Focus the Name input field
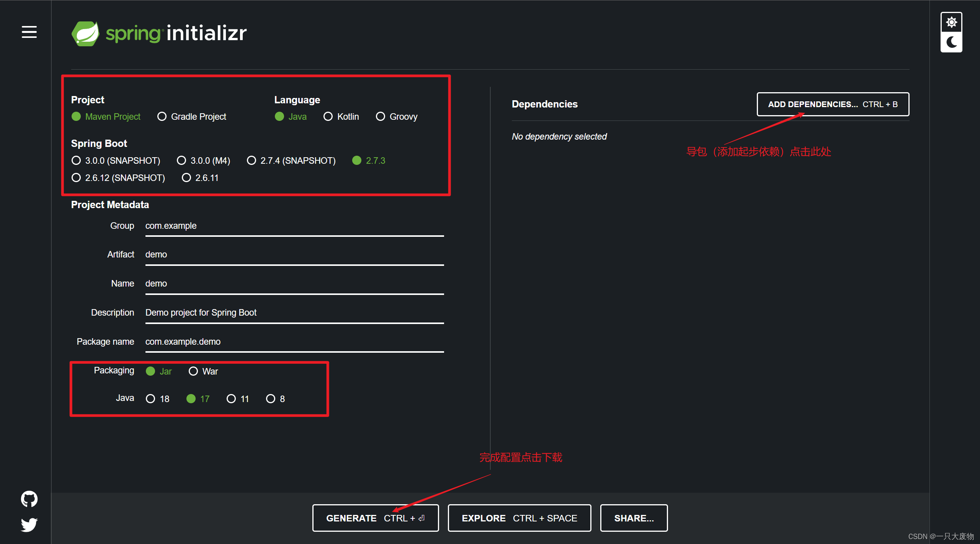 (294, 284)
